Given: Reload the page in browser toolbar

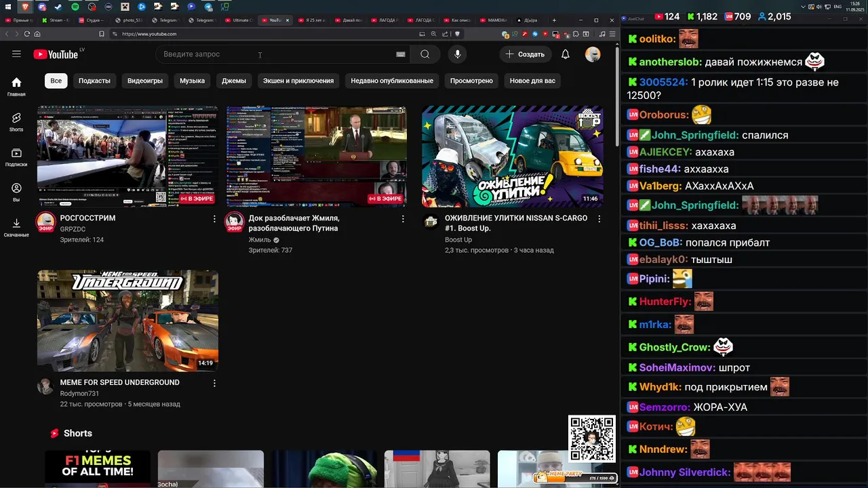Looking at the screenshot, I should pos(27,34).
